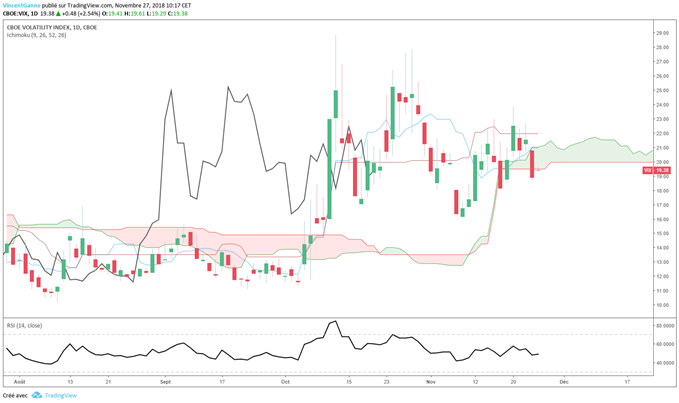Click the Ichimoku (9, 26, 52, 26) indicator label
The image size is (679, 403).
tap(36, 35)
